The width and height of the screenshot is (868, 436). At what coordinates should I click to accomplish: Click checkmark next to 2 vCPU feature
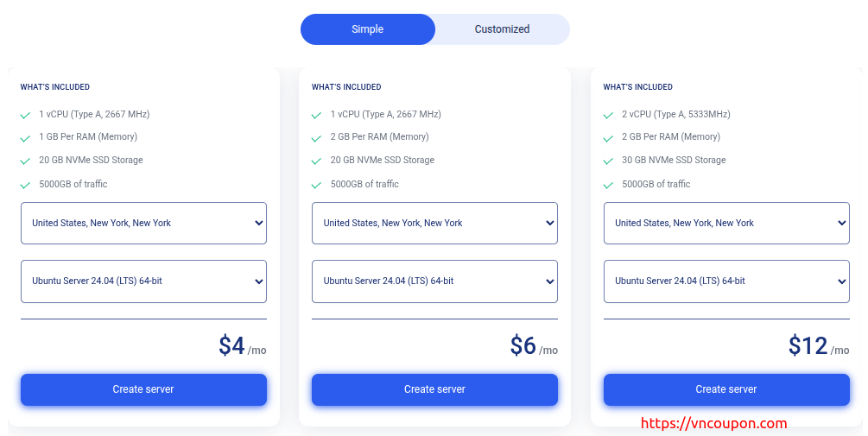[x=609, y=115]
